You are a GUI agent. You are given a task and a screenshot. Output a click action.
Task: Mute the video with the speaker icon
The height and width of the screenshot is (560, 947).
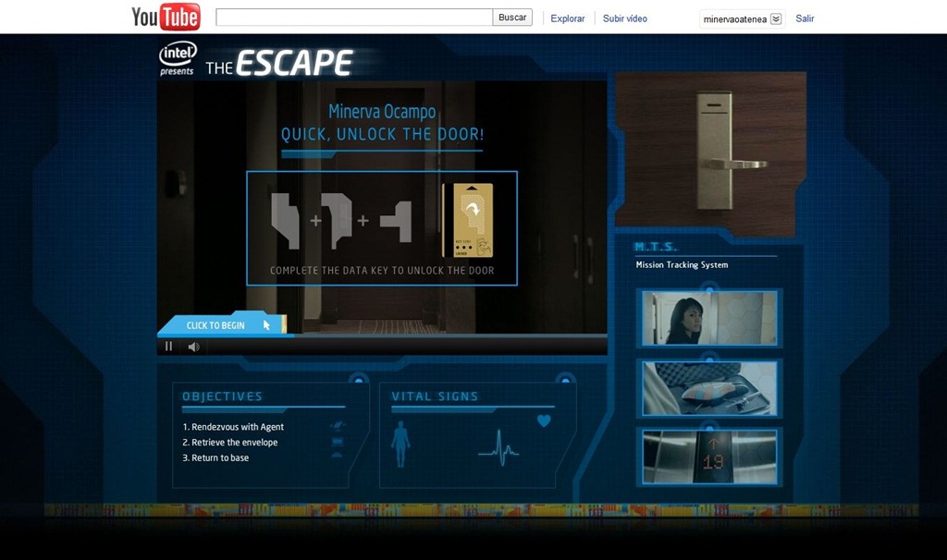point(193,347)
